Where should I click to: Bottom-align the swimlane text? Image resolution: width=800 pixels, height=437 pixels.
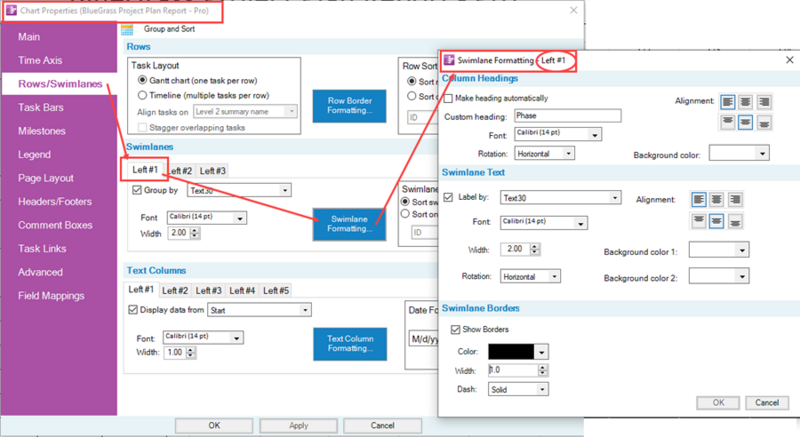coord(735,221)
